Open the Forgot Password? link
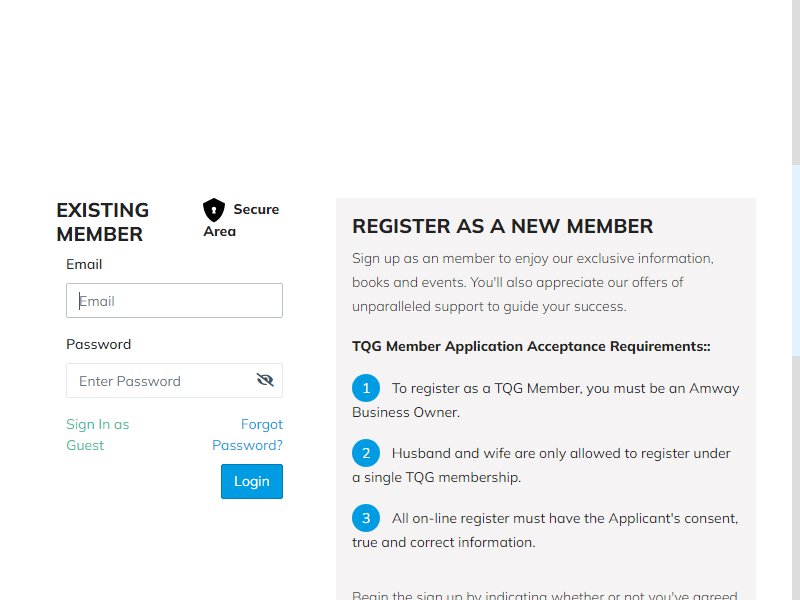The image size is (800, 600). [x=247, y=435]
